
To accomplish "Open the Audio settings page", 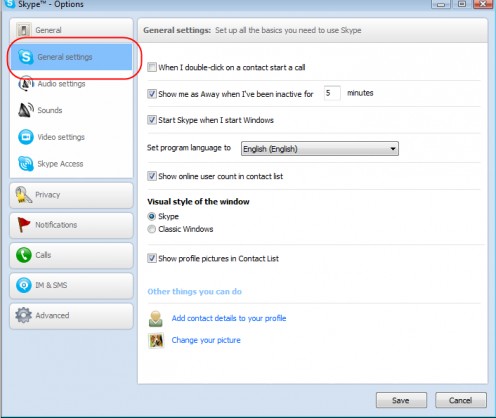I will 72,83.
